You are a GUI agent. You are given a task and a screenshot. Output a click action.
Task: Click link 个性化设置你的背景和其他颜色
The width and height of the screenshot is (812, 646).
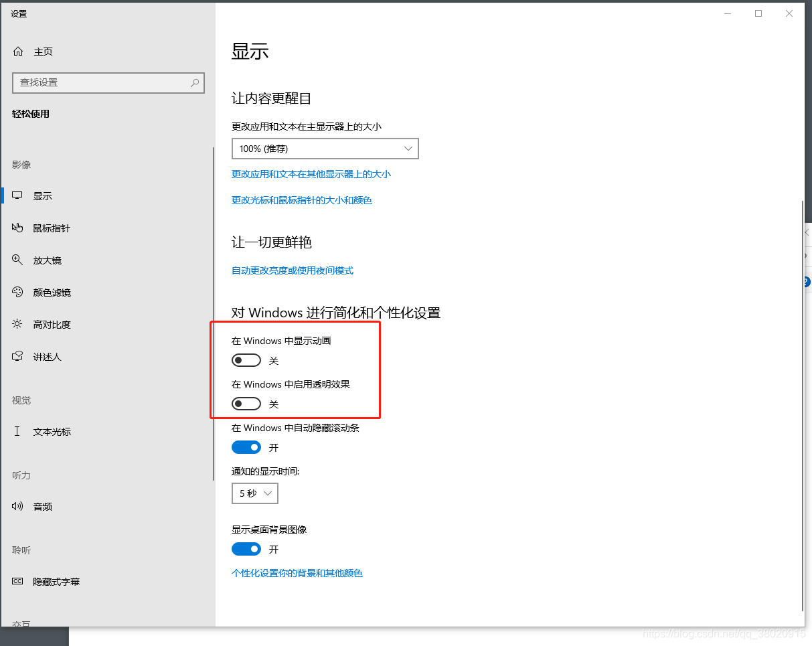(297, 573)
